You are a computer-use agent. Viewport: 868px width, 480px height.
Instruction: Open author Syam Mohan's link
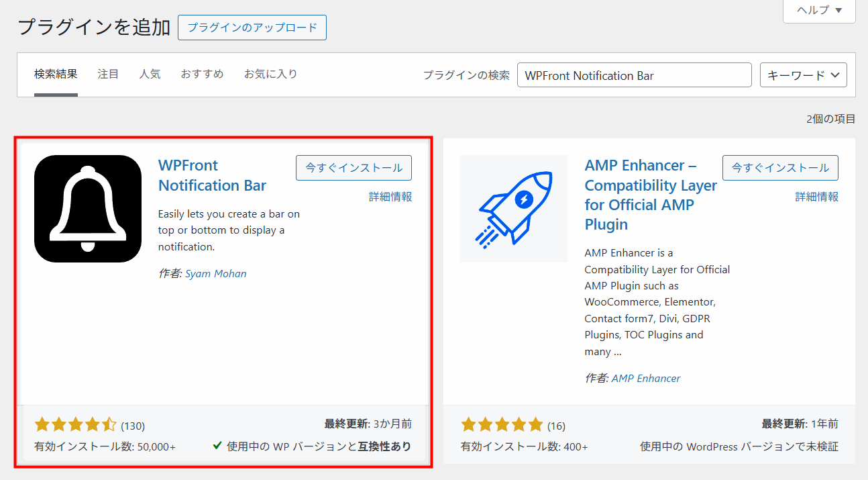click(x=216, y=273)
